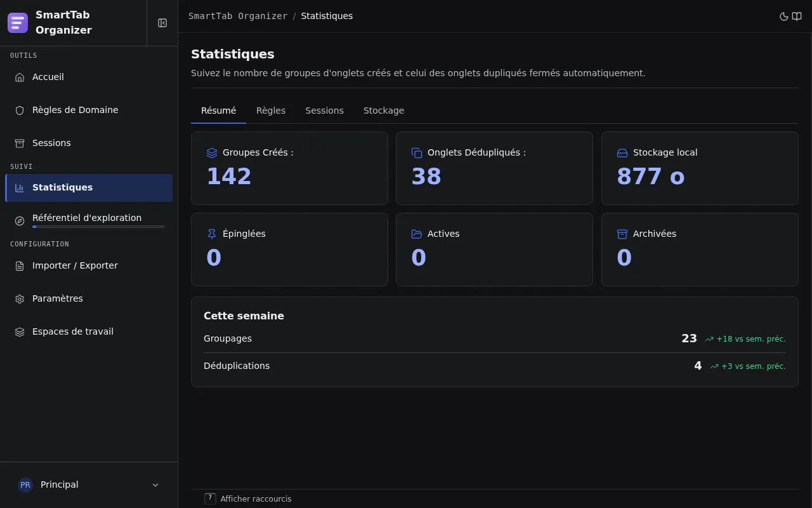Click the Sessions archive icon in sidebar
This screenshot has height=508, width=812.
click(x=20, y=143)
